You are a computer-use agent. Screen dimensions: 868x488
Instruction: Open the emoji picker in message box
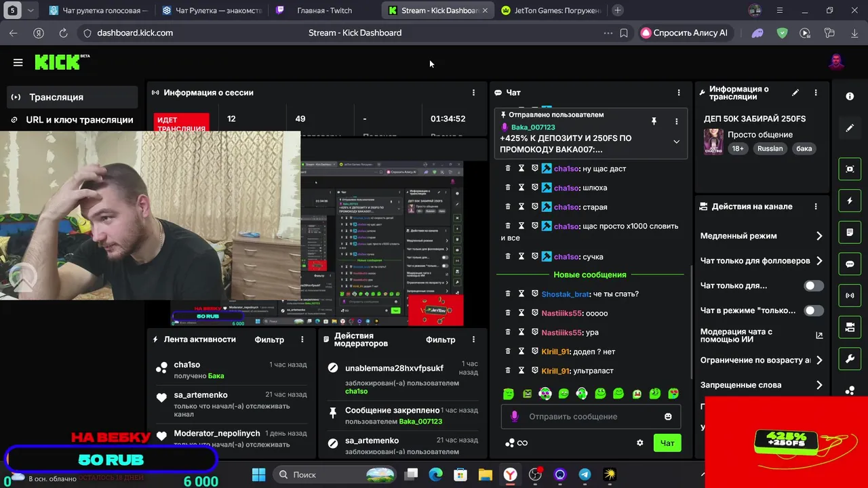[668, 416]
